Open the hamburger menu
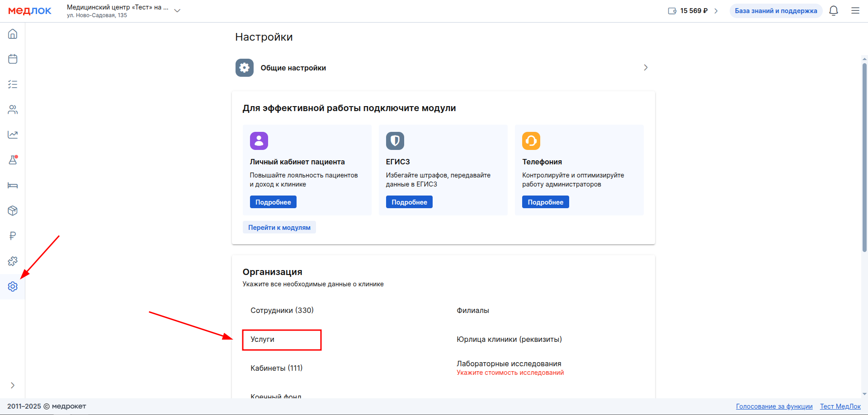Screen dimensions: 868x415 855,11
